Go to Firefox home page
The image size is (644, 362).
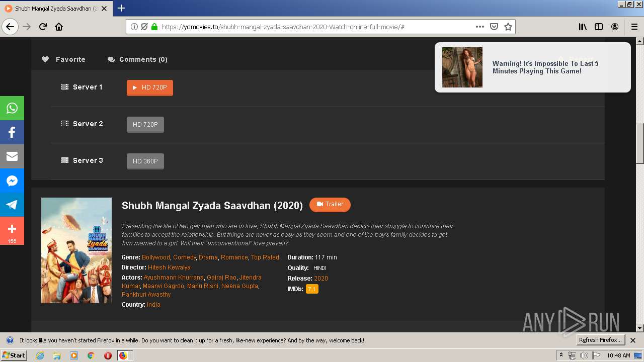(59, 27)
